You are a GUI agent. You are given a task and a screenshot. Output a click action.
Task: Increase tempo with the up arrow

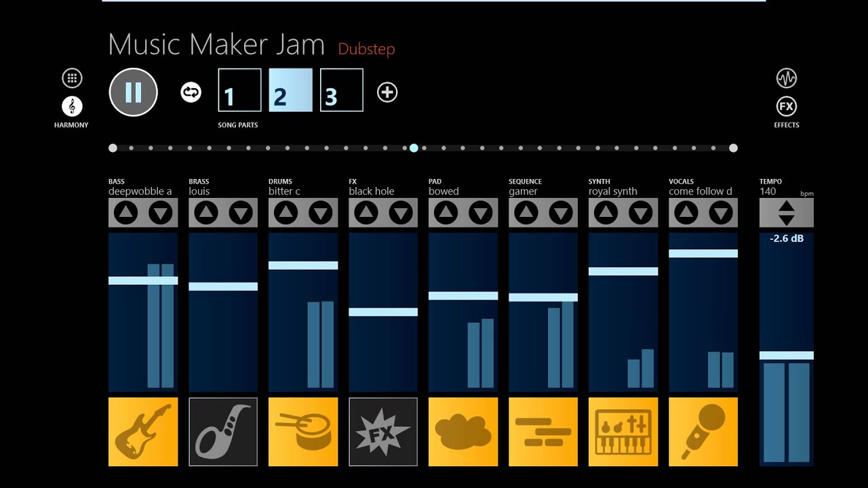787,207
